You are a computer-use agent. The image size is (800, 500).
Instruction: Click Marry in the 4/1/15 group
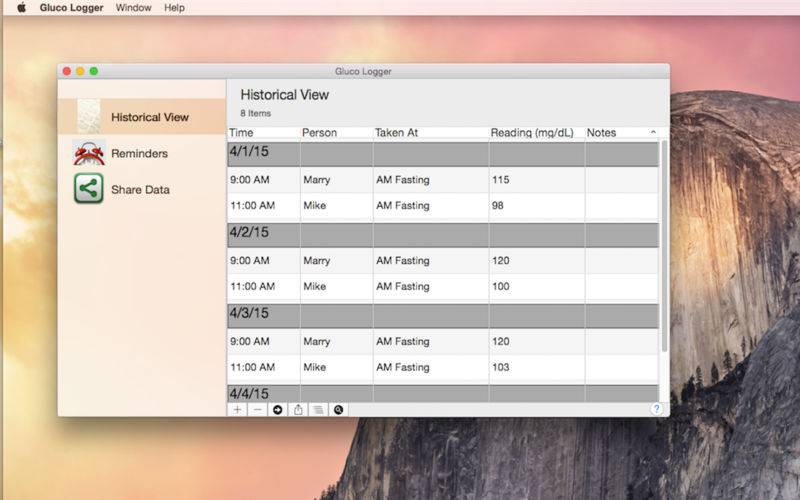(x=317, y=180)
